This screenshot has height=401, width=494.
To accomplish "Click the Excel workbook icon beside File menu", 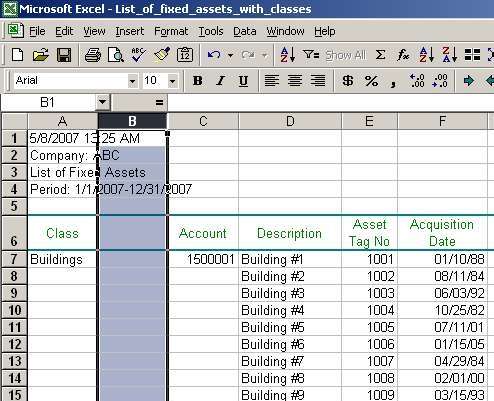I will tap(15, 31).
